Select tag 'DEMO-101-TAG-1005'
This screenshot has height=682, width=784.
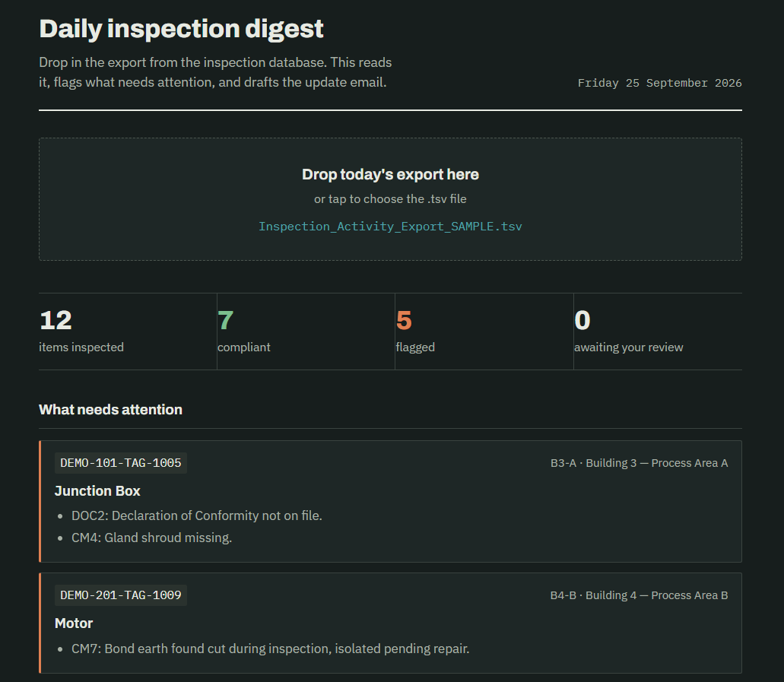(x=120, y=463)
